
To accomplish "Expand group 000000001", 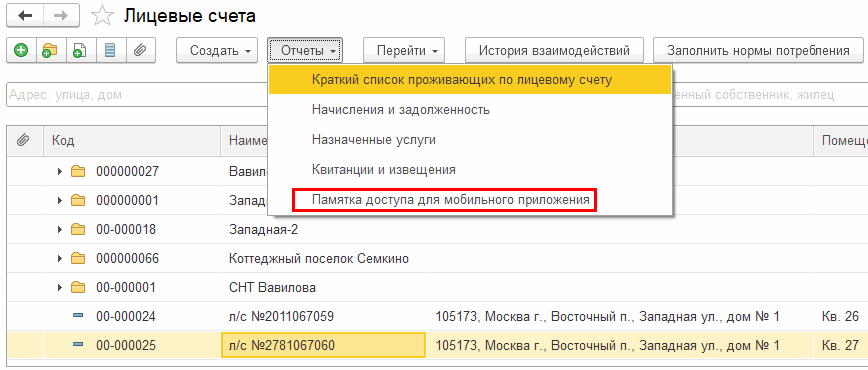I will click(60, 201).
